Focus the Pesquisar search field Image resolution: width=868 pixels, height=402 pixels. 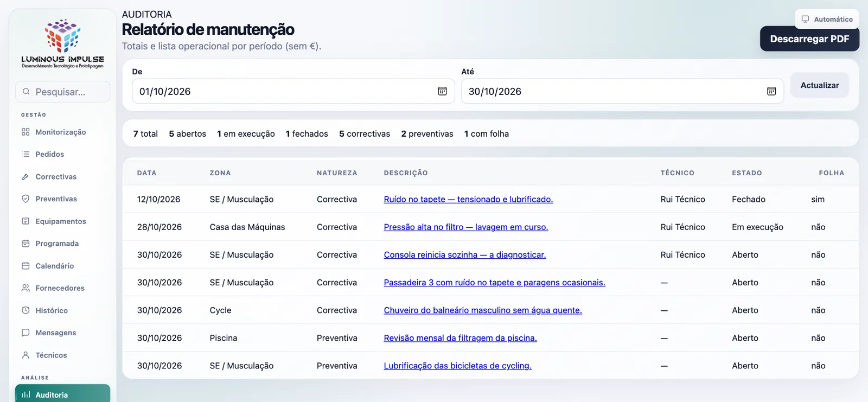[62, 92]
